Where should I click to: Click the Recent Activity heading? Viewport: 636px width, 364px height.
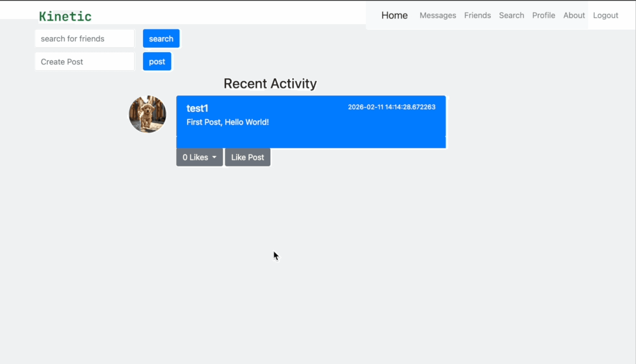pyautogui.click(x=270, y=83)
